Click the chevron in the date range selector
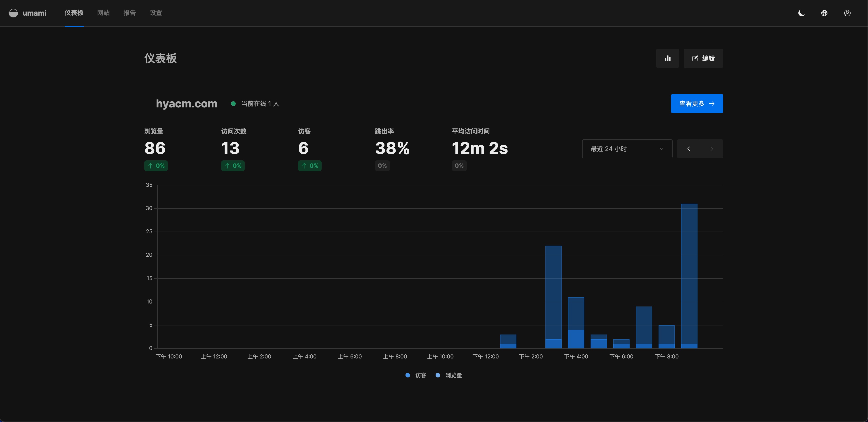The width and height of the screenshot is (868, 422). pos(661,149)
